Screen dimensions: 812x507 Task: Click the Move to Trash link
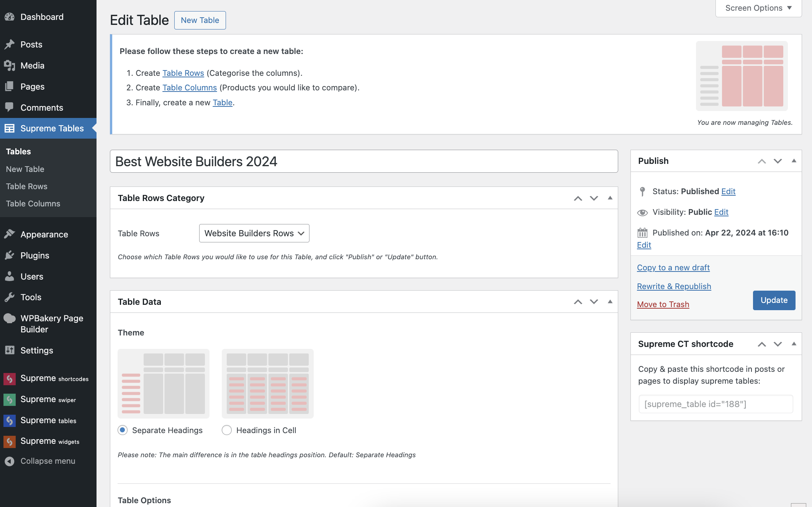(663, 304)
